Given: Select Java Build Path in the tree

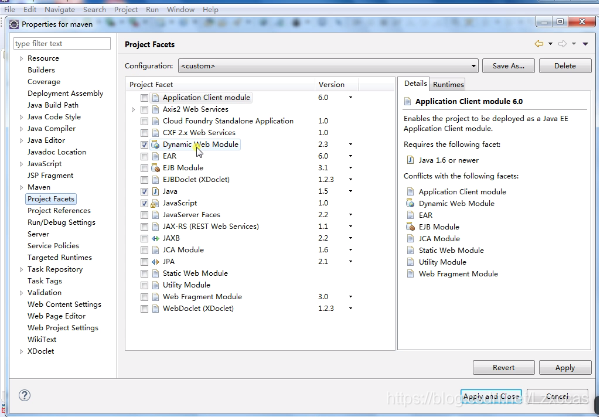Looking at the screenshot, I should click(x=53, y=105).
